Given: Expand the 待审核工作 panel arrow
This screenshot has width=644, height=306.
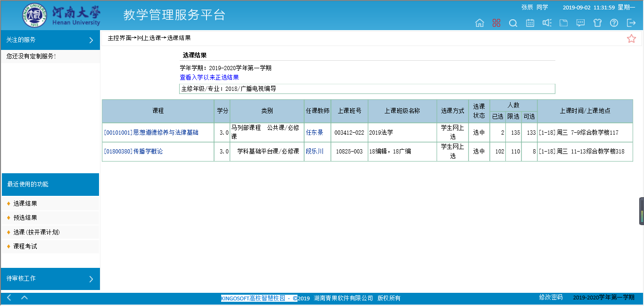Looking at the screenshot, I should [x=91, y=279].
